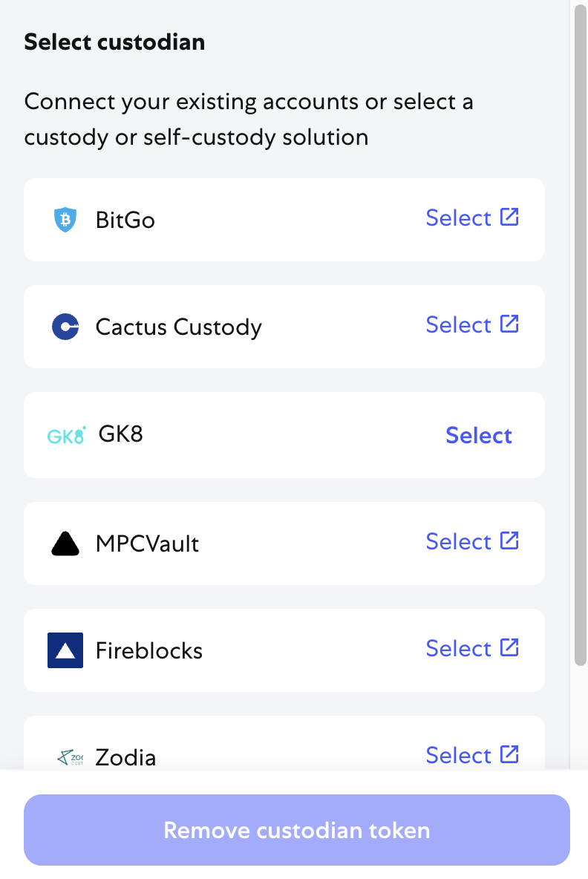
Task: Open external link icon in Fireblocks row
Action: [x=509, y=647]
